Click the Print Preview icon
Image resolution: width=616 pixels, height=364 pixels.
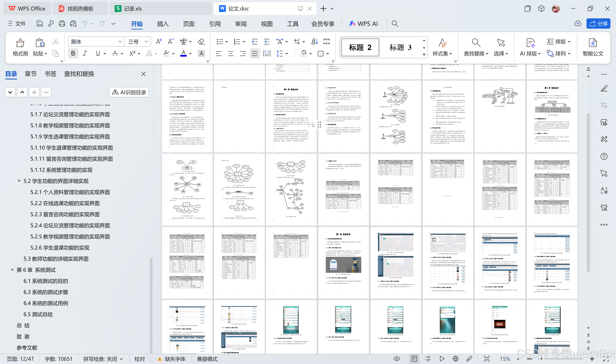pyautogui.click(x=73, y=23)
